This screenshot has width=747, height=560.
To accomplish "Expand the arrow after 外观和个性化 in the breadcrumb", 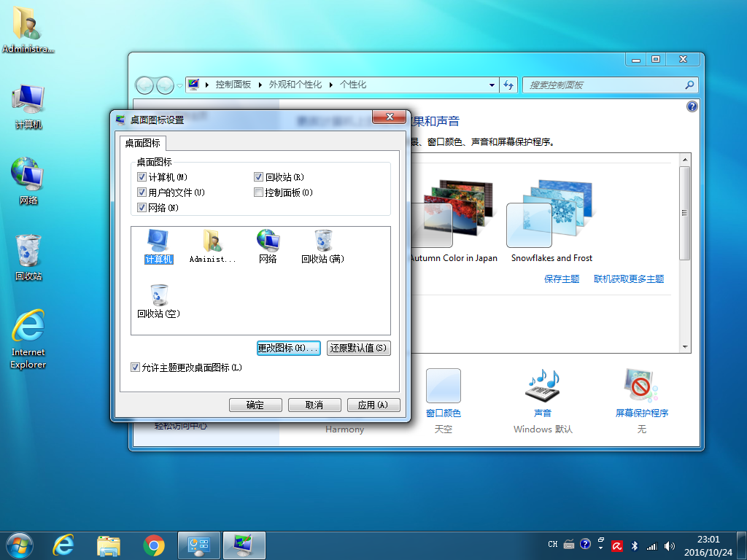I will point(330,85).
